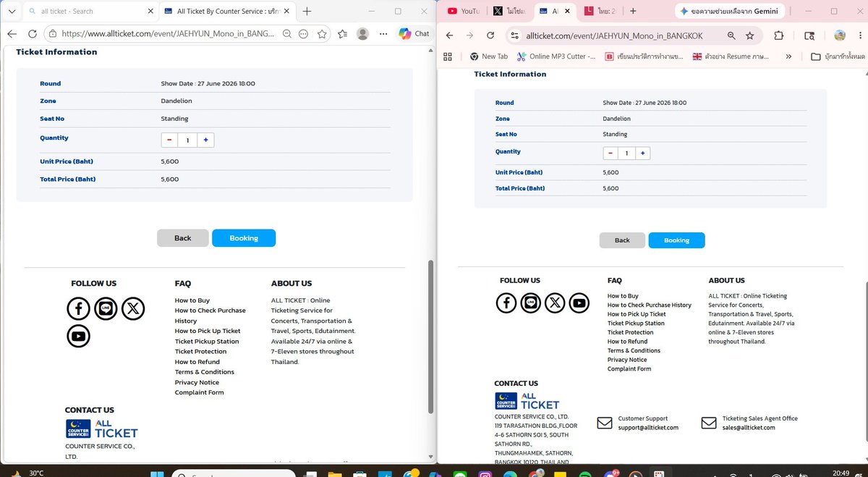The width and height of the screenshot is (868, 477).
Task: Open 'How to Buy' link in Edge window
Action: [x=192, y=300]
